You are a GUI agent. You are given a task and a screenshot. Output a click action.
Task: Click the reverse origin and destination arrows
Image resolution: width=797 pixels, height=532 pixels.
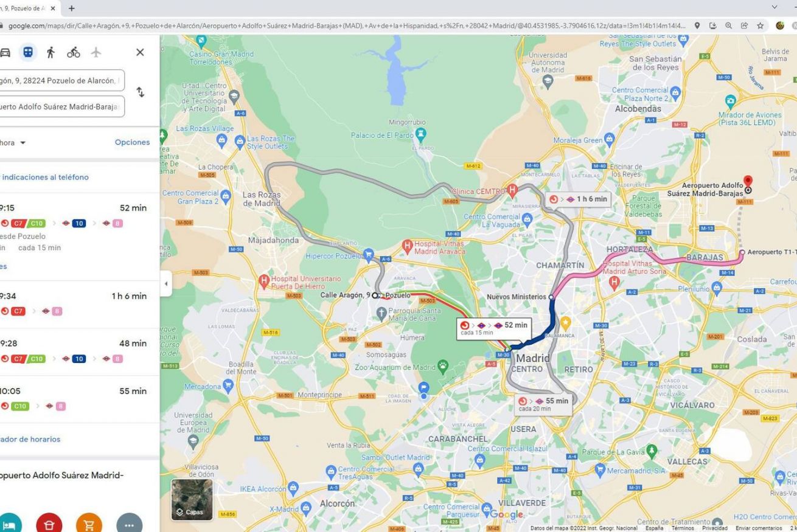pyautogui.click(x=141, y=92)
